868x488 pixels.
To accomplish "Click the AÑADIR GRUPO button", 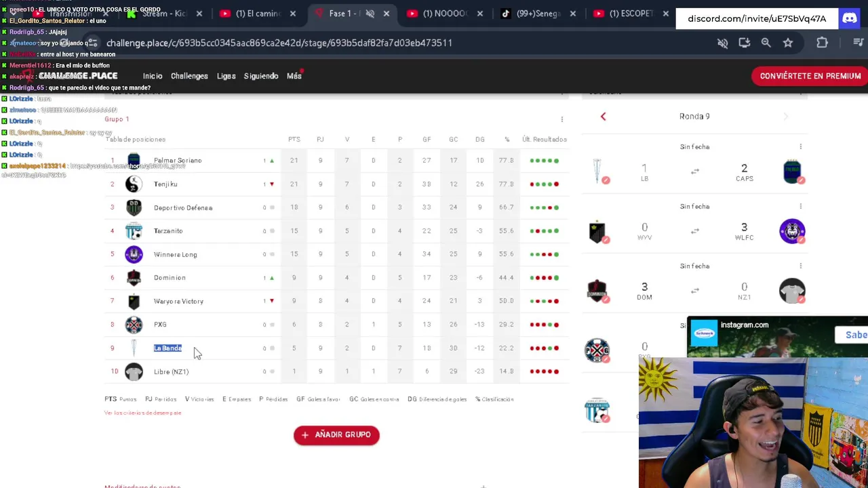I will [x=336, y=434].
